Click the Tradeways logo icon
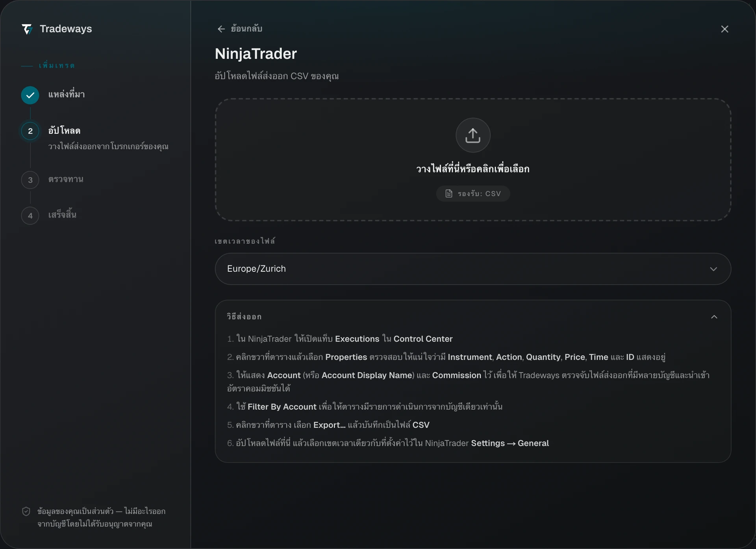756x549 pixels. (27, 29)
